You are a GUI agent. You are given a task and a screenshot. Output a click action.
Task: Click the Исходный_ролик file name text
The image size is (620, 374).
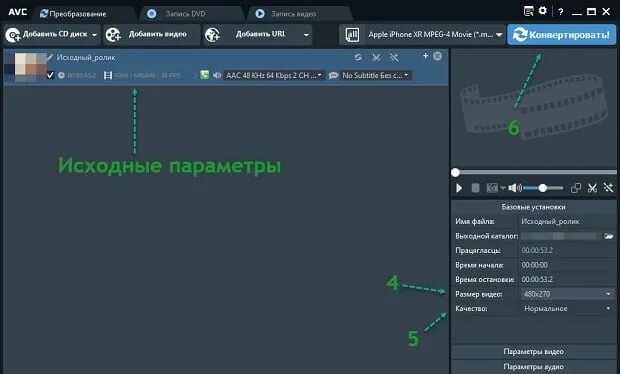[86, 58]
